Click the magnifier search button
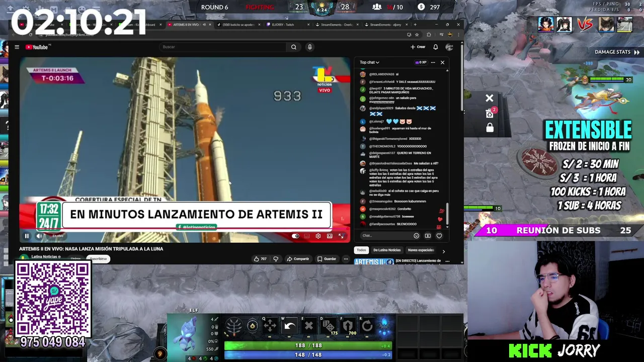Image resolution: width=644 pixels, height=362 pixels. tap(294, 47)
